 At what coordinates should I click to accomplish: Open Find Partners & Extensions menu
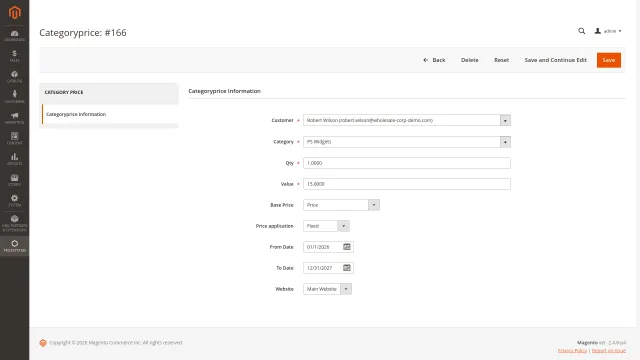click(15, 223)
